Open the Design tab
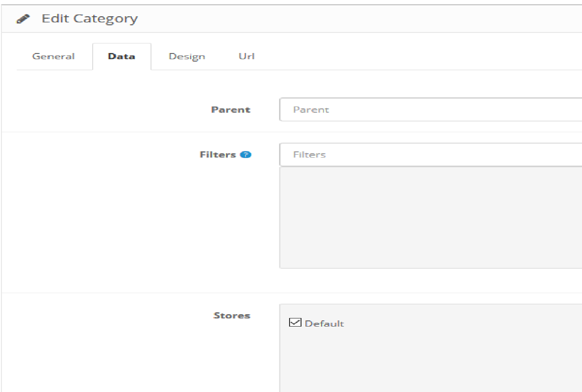This screenshot has width=582, height=392. point(187,56)
